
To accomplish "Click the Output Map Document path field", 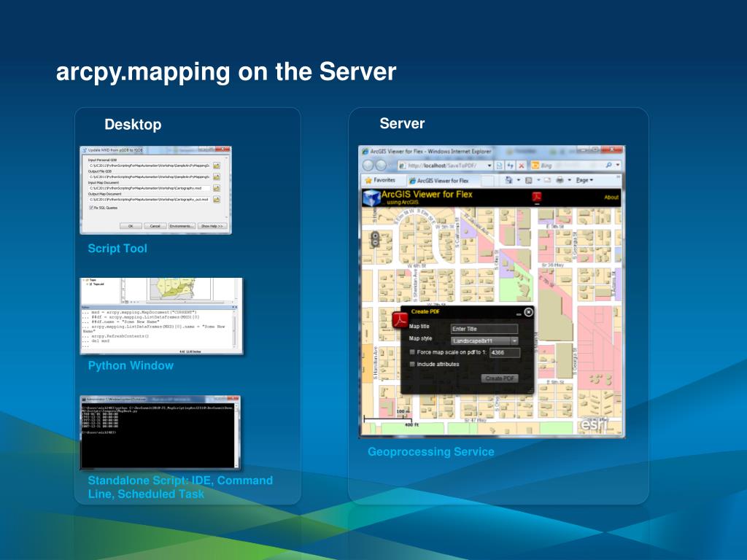I will 149,200.
